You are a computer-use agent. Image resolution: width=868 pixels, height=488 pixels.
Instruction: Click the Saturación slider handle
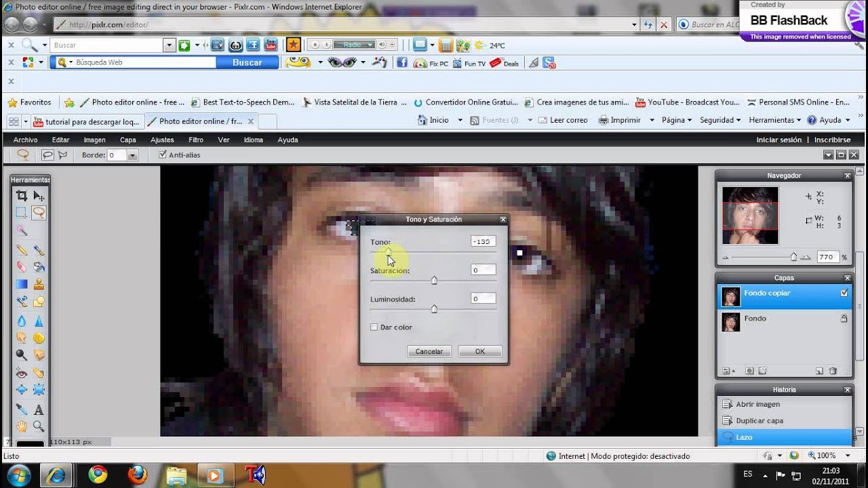(x=434, y=280)
